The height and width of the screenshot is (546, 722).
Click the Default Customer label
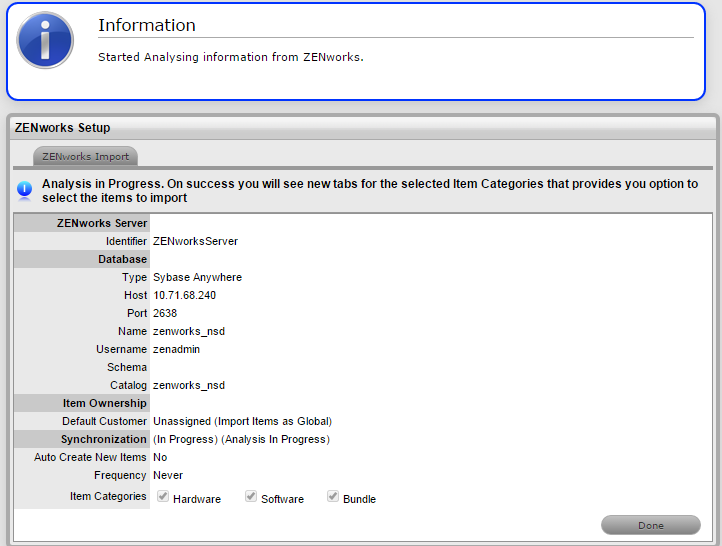(105, 421)
